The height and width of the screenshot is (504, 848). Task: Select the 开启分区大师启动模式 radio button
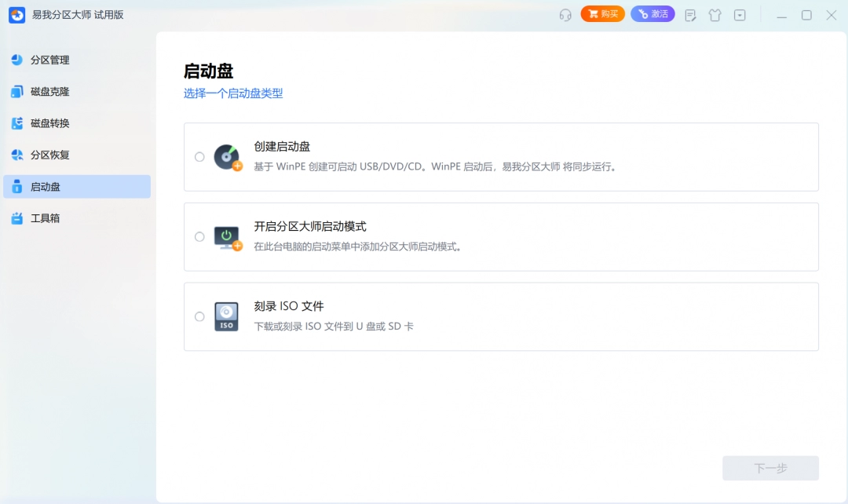[x=199, y=237]
